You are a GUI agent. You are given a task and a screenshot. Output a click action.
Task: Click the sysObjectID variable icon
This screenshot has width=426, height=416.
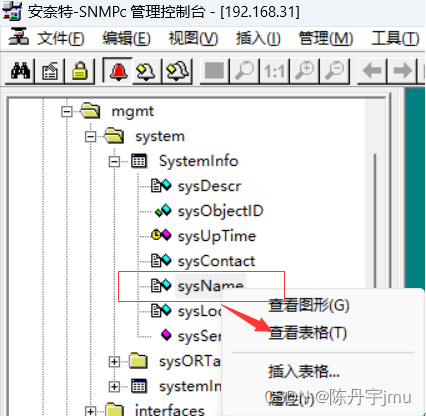tap(163, 211)
